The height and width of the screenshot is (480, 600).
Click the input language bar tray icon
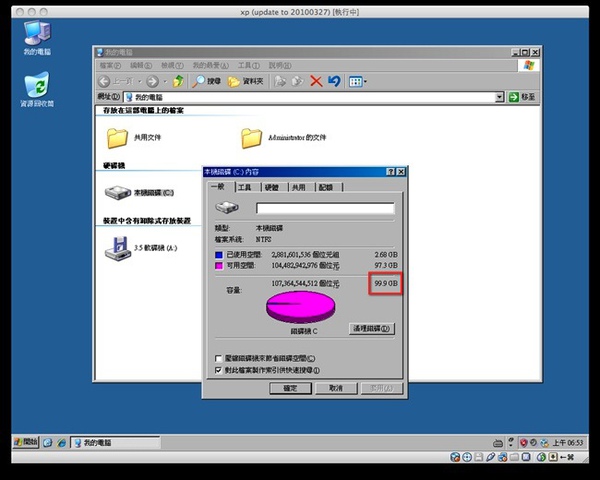pyautogui.click(x=498, y=443)
